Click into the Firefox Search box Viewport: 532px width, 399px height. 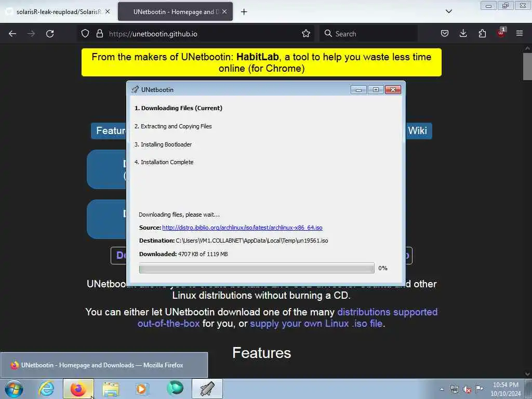tap(368, 34)
